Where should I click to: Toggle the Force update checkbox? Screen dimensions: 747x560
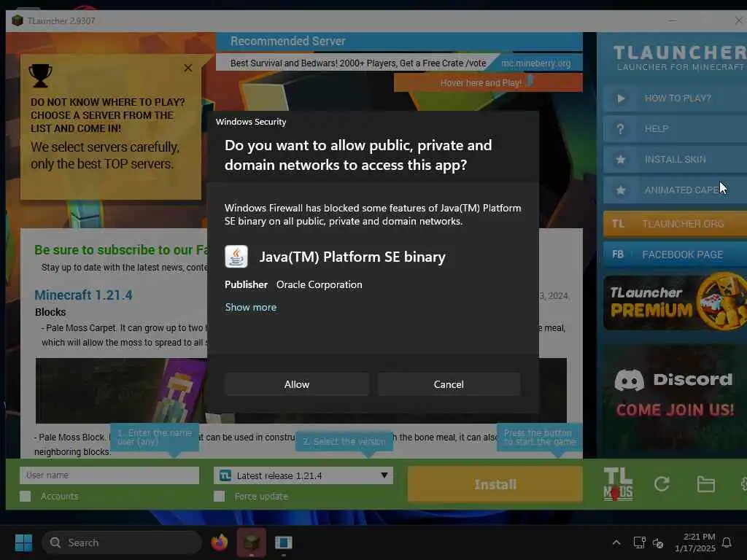(x=219, y=496)
